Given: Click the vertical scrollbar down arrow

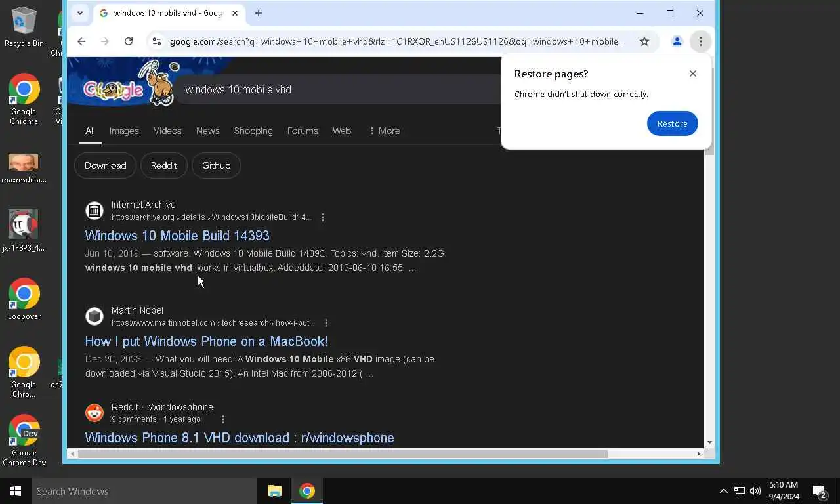Looking at the screenshot, I should [709, 442].
